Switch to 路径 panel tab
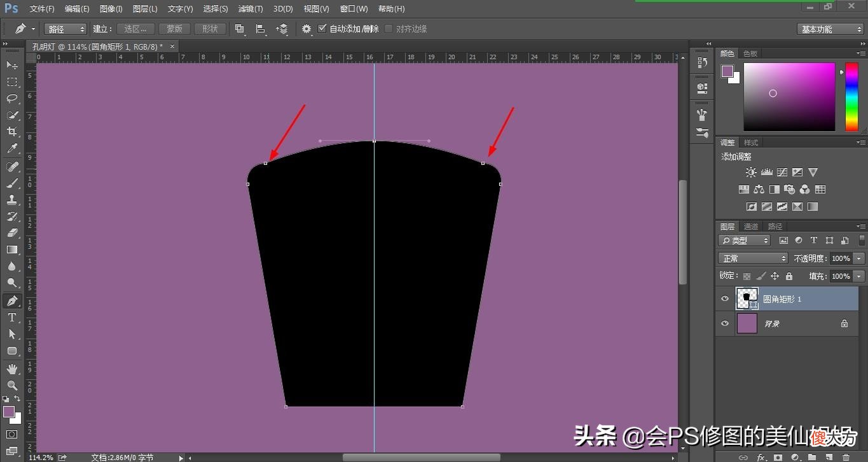Viewport: 868px width, 462px height. pos(775,227)
